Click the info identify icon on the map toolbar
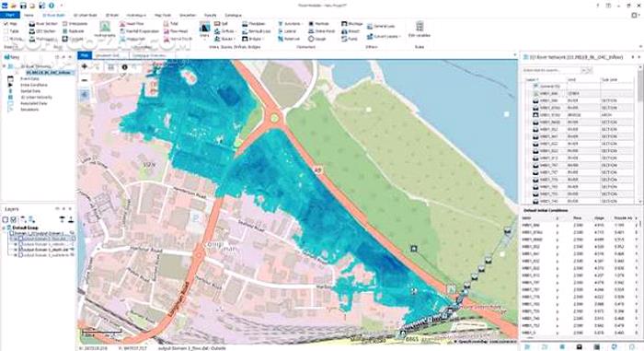This screenshot has height=351, width=644. (x=124, y=67)
